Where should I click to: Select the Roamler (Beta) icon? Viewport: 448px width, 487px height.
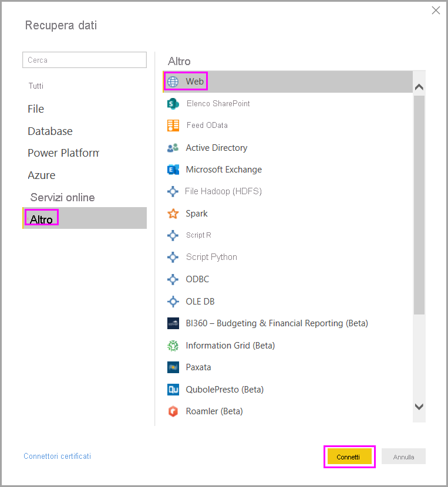[x=173, y=411]
